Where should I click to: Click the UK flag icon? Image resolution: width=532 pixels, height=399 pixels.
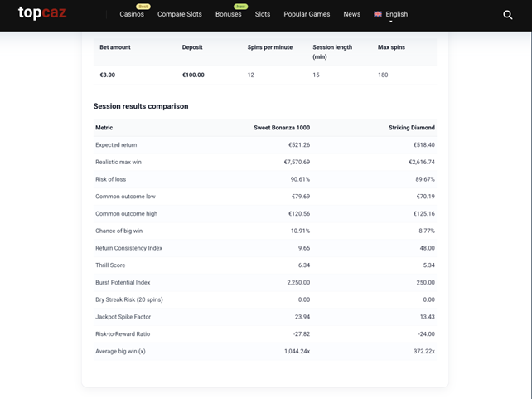pyautogui.click(x=378, y=14)
